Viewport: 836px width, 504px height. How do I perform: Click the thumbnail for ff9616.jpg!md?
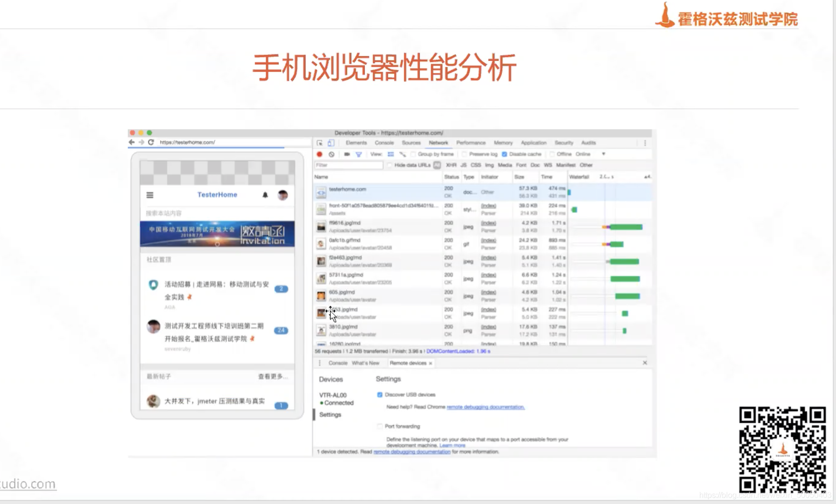click(x=321, y=227)
